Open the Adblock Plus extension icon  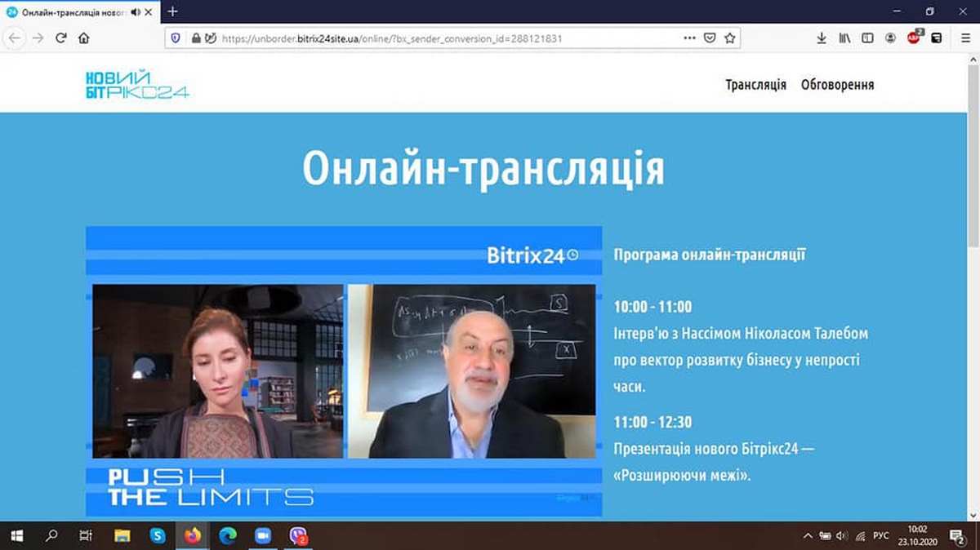click(x=914, y=38)
